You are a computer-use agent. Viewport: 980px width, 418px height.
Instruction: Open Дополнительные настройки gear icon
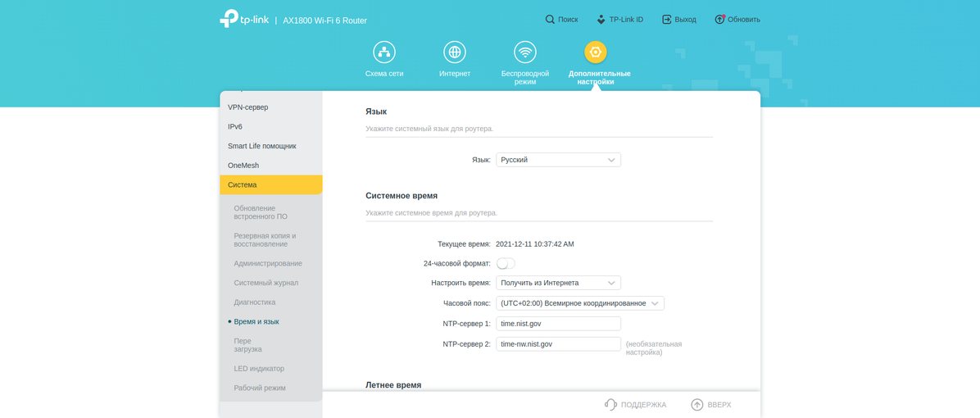coord(596,52)
